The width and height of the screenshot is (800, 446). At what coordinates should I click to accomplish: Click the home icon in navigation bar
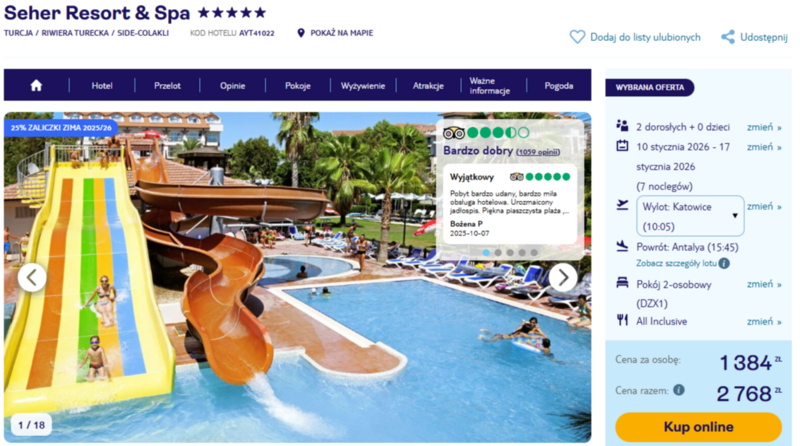tap(36, 85)
